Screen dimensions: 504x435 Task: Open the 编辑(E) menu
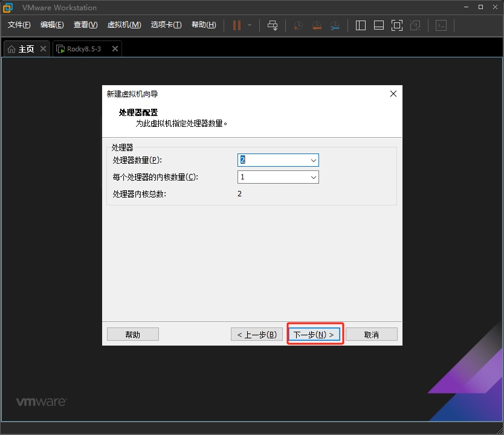coord(52,25)
